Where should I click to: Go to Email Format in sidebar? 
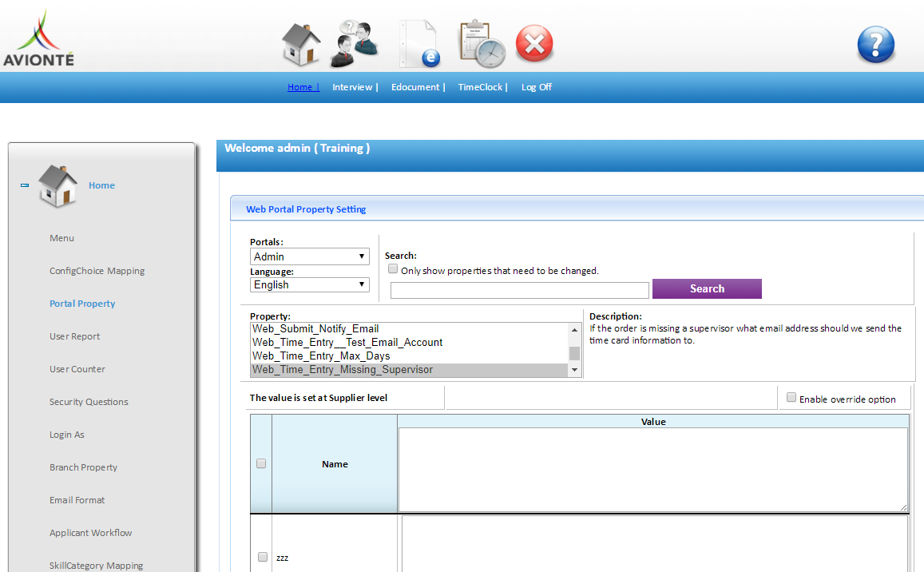point(77,500)
